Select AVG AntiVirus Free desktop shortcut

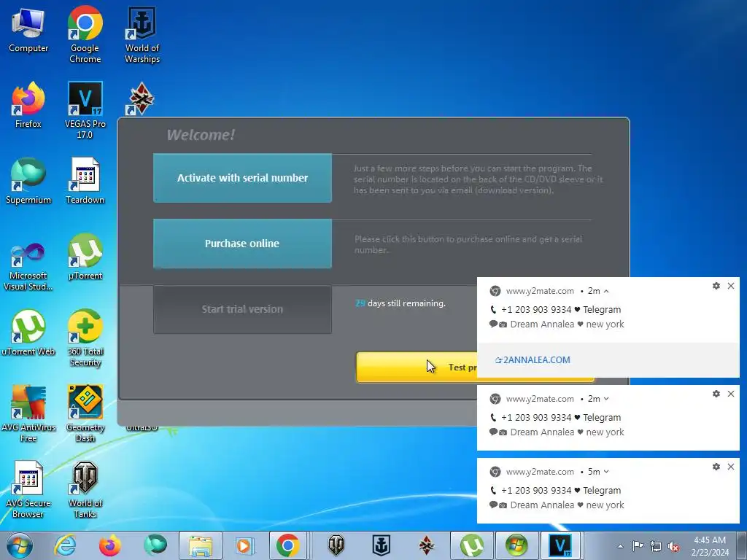point(28,413)
